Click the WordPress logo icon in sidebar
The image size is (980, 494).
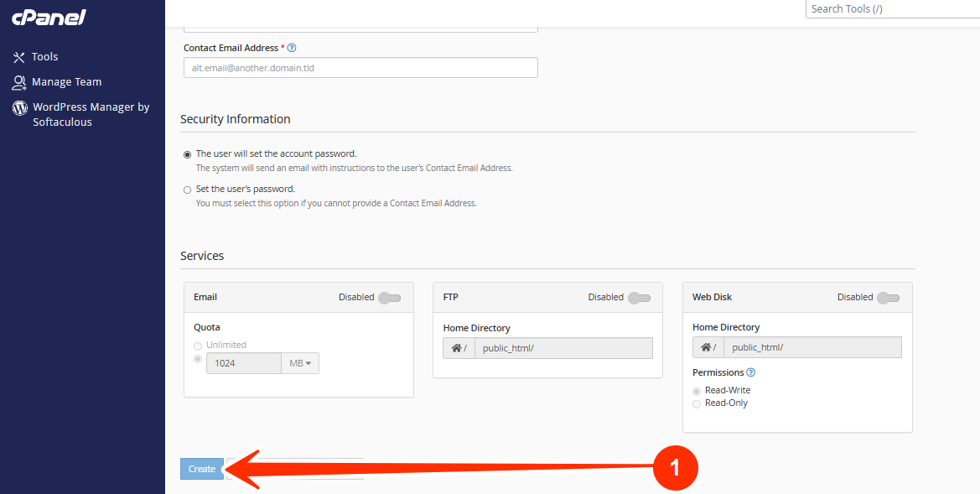(x=19, y=108)
